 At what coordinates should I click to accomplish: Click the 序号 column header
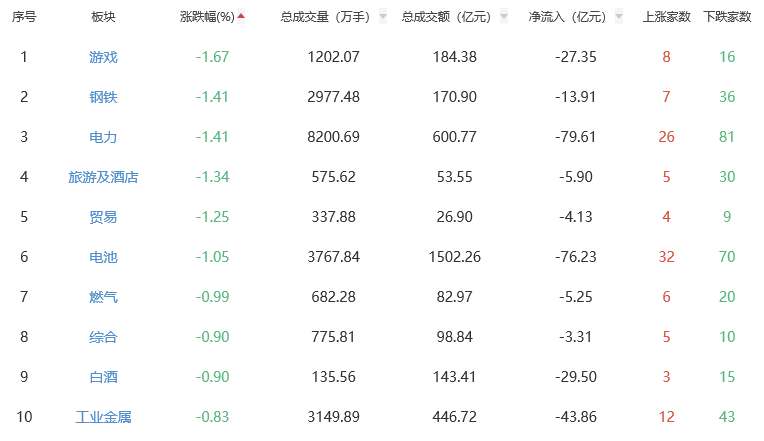(x=23, y=17)
